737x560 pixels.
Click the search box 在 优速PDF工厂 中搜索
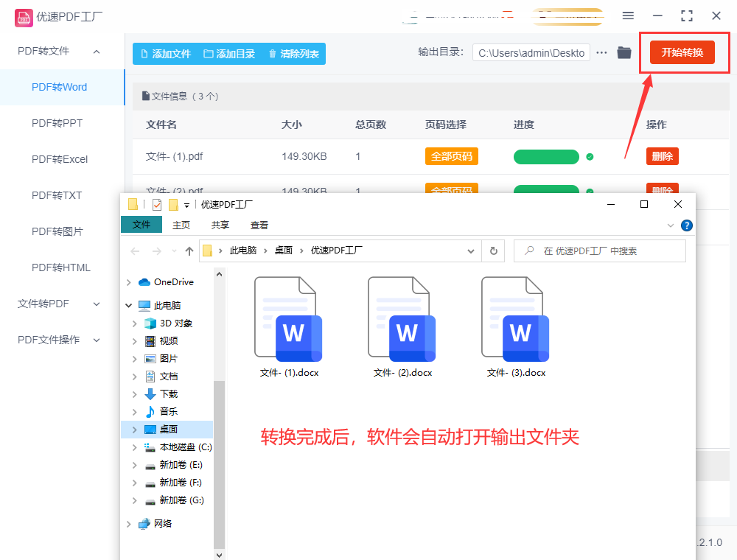tap(600, 251)
